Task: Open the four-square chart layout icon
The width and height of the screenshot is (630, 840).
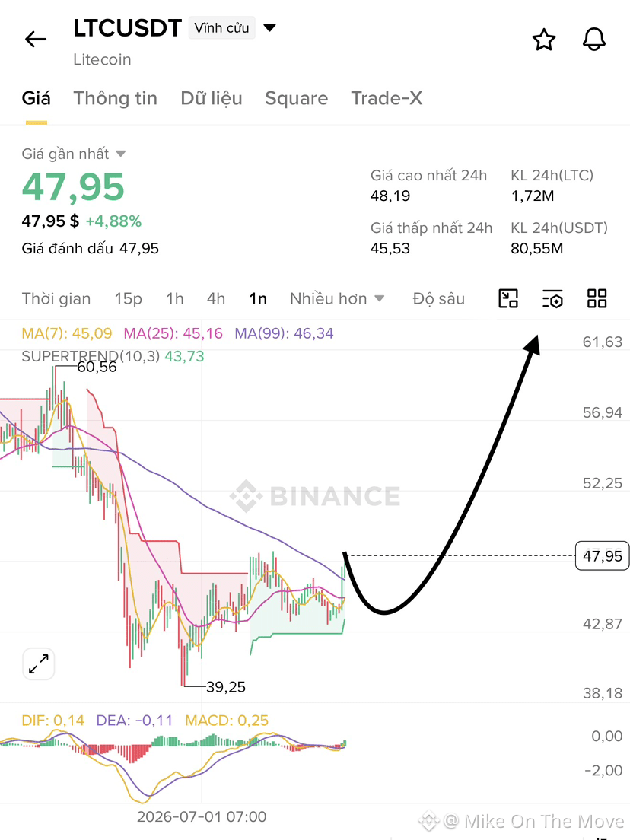Action: [x=597, y=298]
